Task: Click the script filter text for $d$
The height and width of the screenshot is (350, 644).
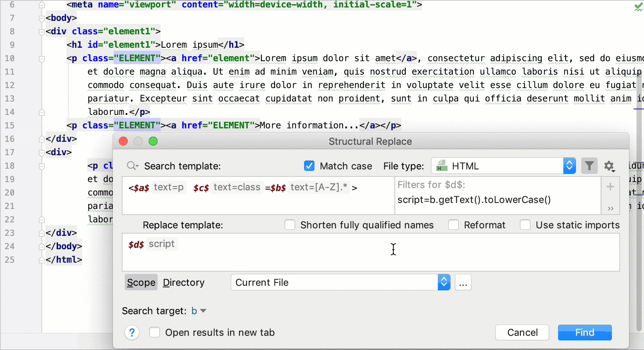Action: click(x=474, y=200)
